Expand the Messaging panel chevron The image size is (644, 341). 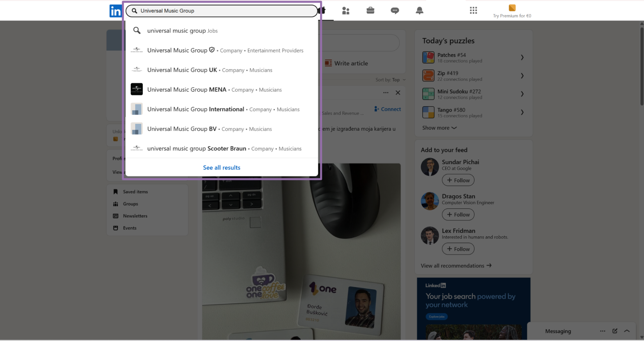click(x=627, y=331)
